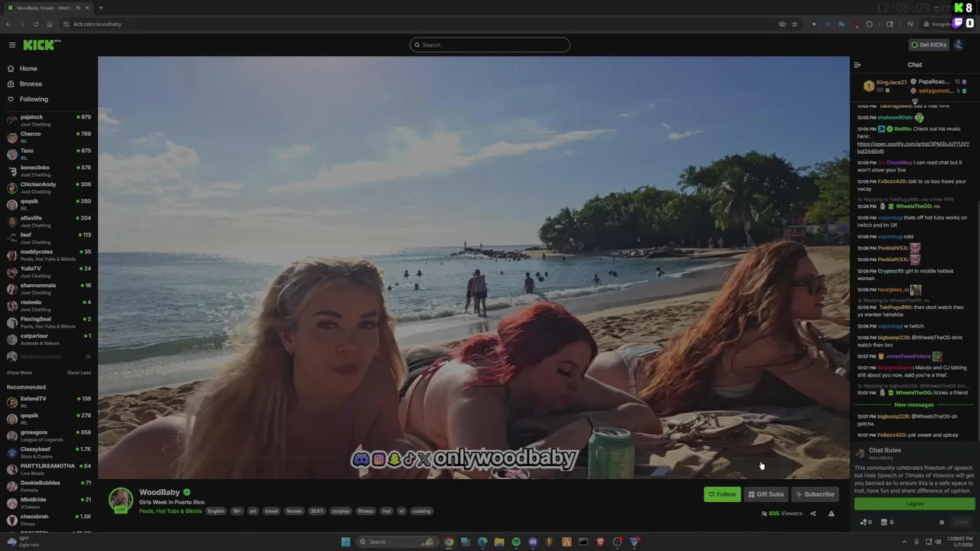Expand the New messages divider in chat
980x551 pixels.
coord(914,405)
